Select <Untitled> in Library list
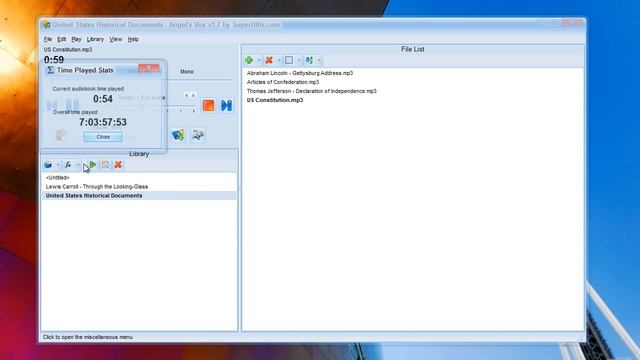This screenshot has width=640, height=360. 139,178
